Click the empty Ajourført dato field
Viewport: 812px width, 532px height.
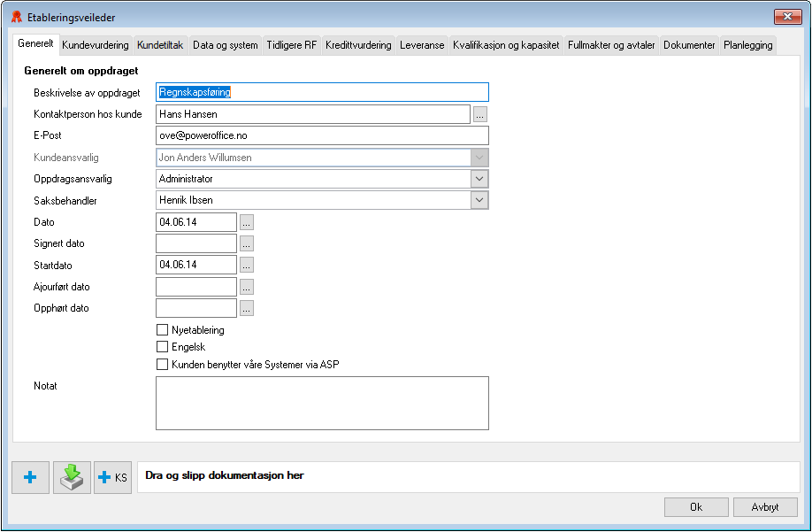point(196,287)
